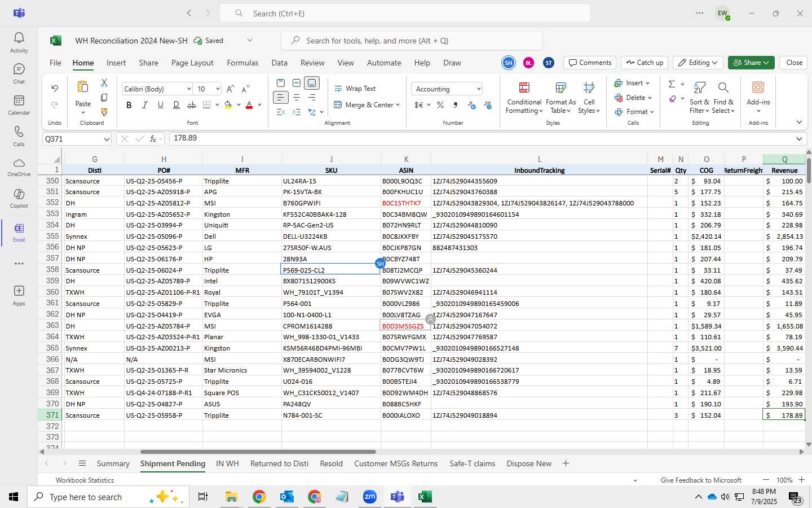This screenshot has width=812, height=508.
Task: Expand the Name Box dropdown arrow
Action: point(107,139)
